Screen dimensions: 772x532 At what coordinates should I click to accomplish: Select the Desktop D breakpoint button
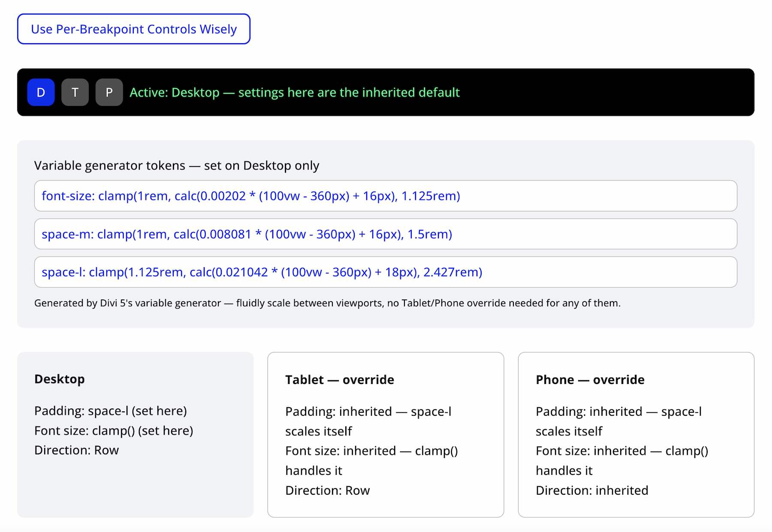41,92
